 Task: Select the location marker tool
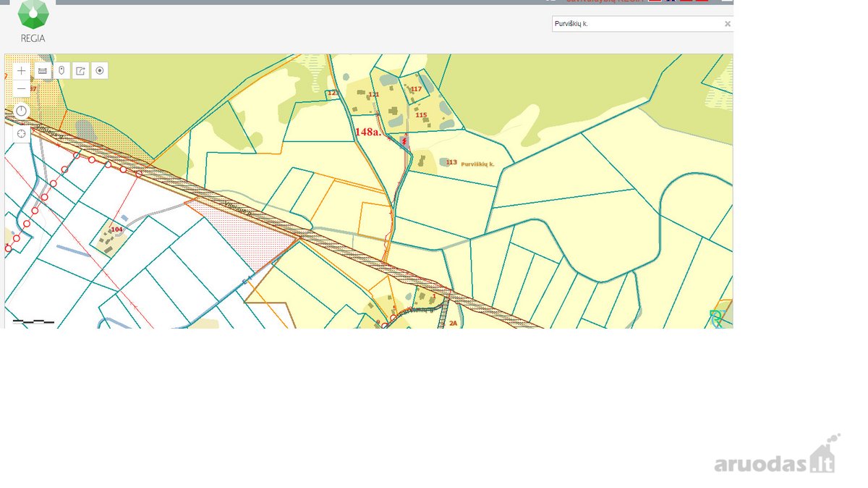62,71
